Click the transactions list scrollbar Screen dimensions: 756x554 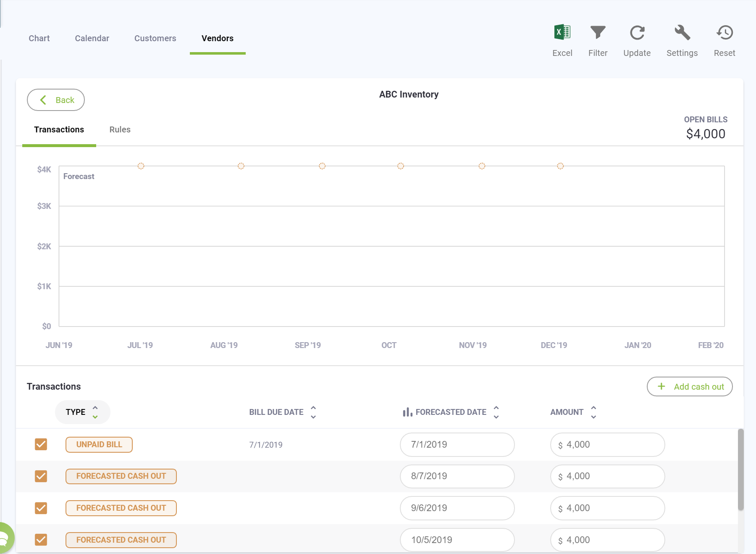(741, 469)
